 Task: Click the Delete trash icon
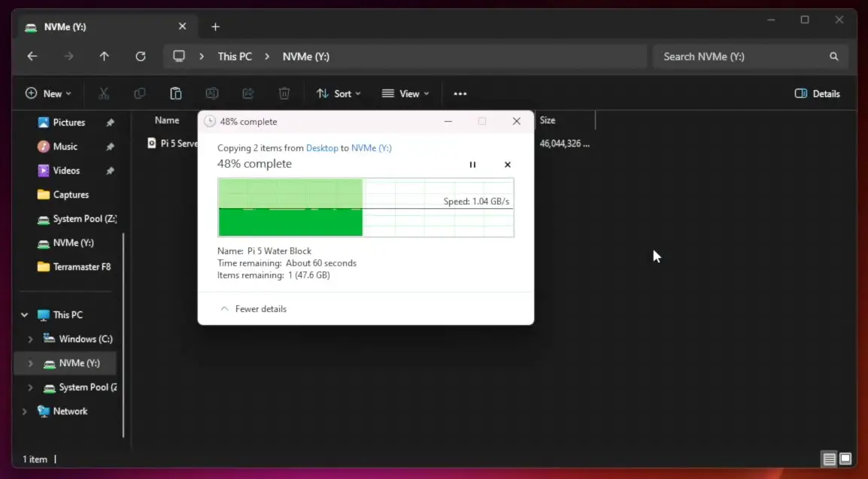pos(284,93)
